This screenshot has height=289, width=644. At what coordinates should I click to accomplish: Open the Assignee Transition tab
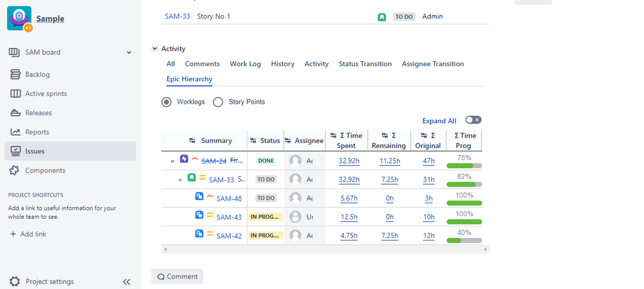point(433,64)
